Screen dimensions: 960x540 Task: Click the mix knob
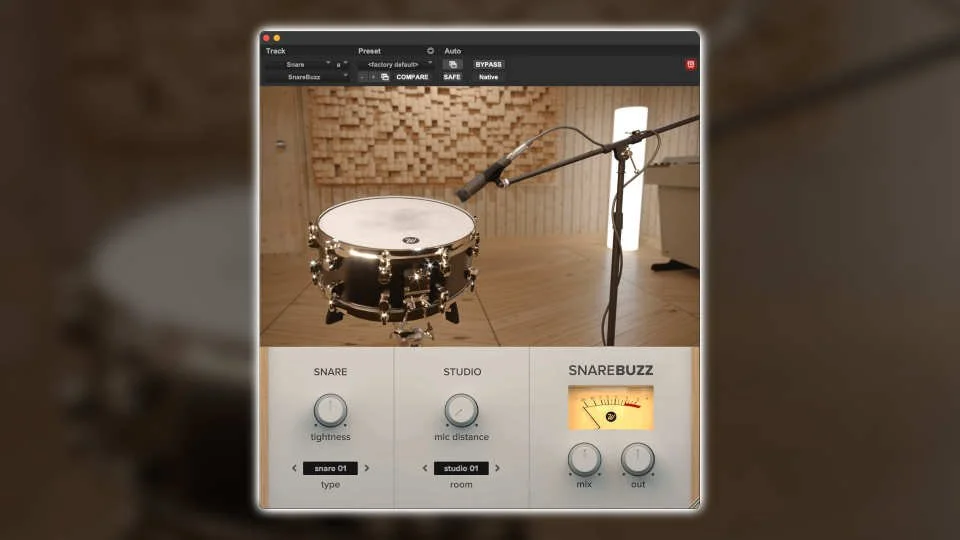(584, 459)
